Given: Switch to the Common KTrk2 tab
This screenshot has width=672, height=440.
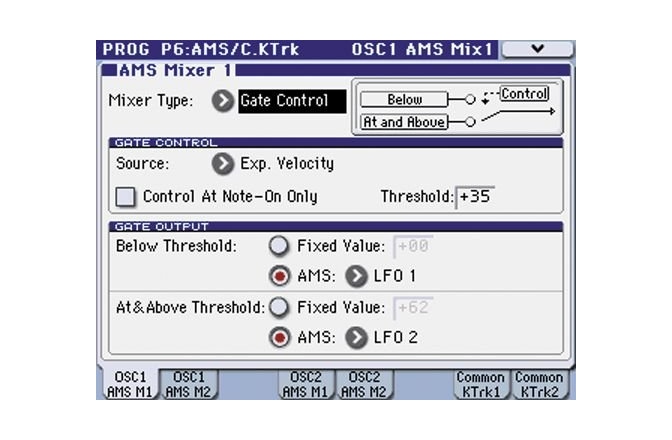Looking at the screenshot, I should tap(540, 384).
